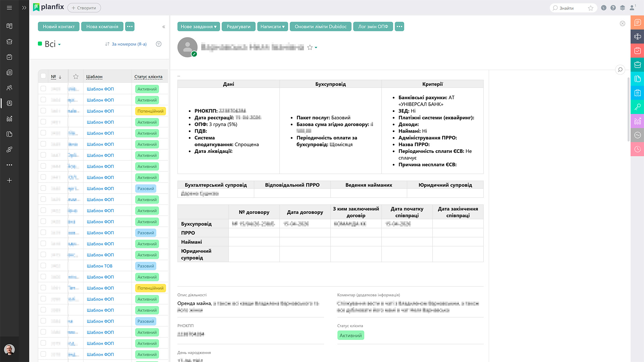The image size is (644, 362).
Task: Check the first contact row checkbox
Action: 43,88
